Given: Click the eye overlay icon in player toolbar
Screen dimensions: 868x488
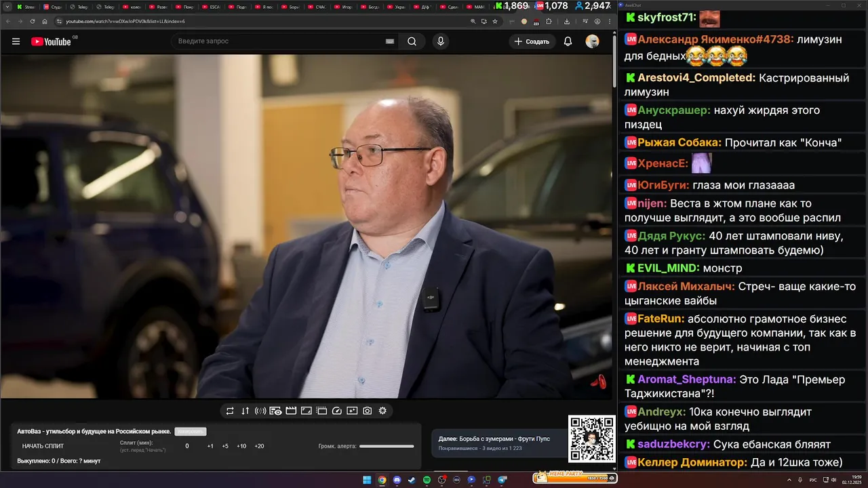Looking at the screenshot, I should point(275,411).
